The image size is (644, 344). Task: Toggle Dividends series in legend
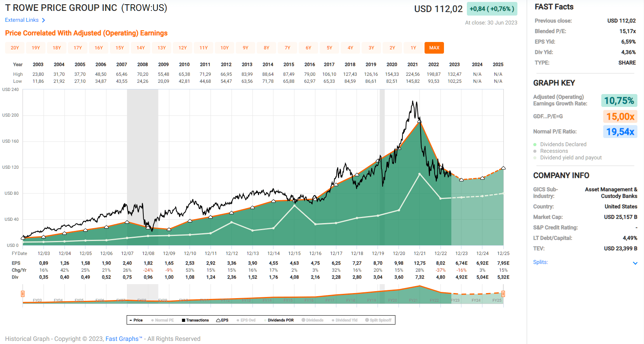(x=312, y=320)
